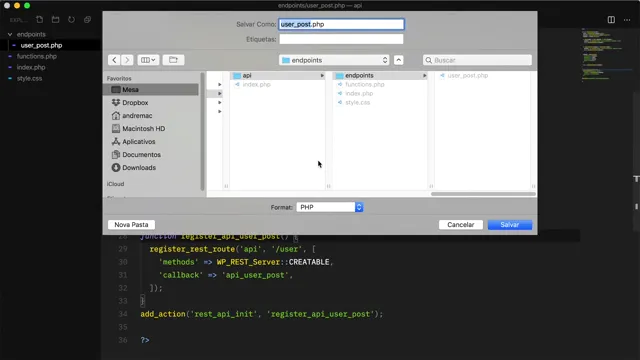
Task: Click the Buscar search field
Action: (x=478, y=60)
